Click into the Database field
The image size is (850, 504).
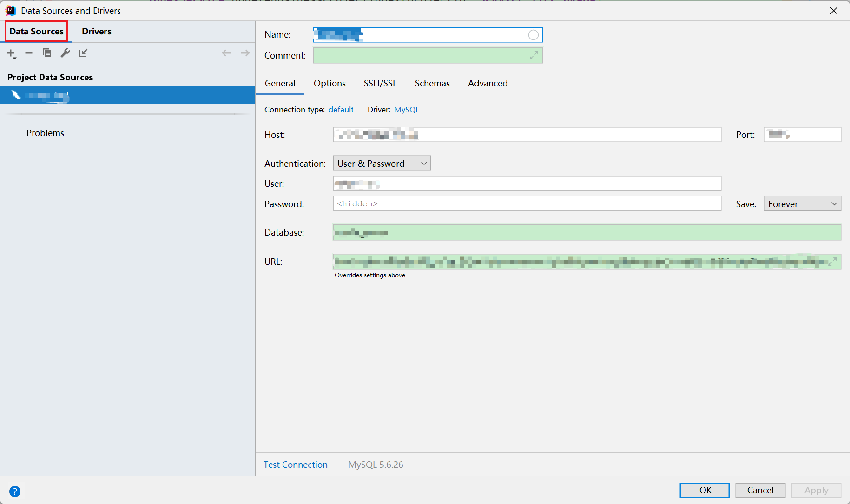(x=587, y=232)
